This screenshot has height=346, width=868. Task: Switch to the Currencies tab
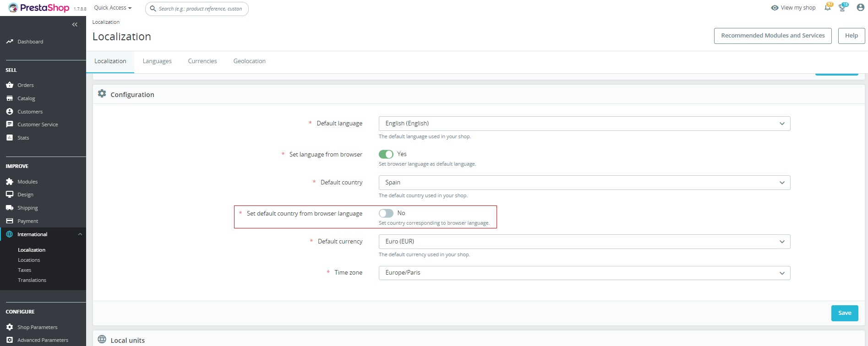202,61
